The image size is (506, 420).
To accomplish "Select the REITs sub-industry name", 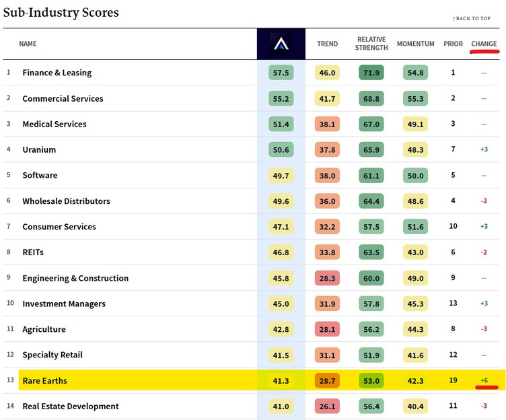I will tap(33, 252).
